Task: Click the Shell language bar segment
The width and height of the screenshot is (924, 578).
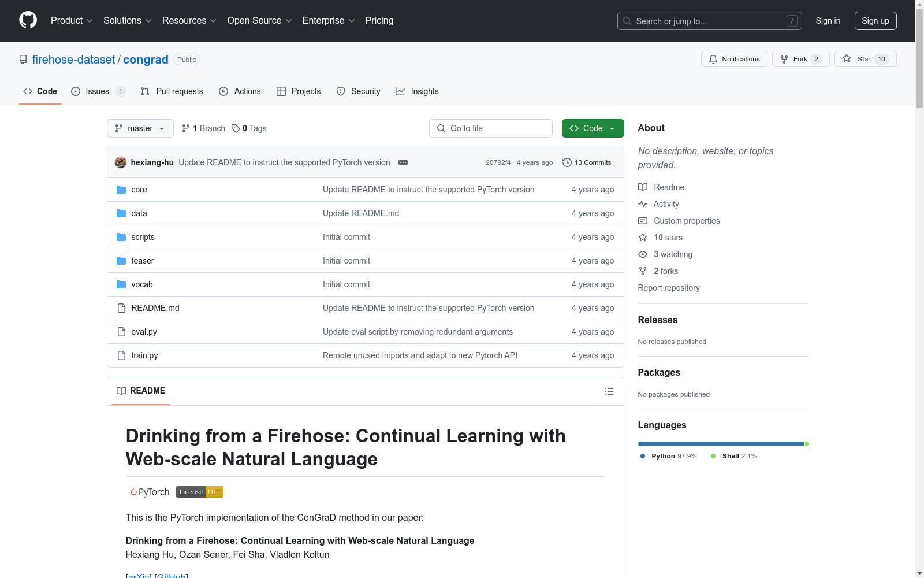Action: point(807,444)
